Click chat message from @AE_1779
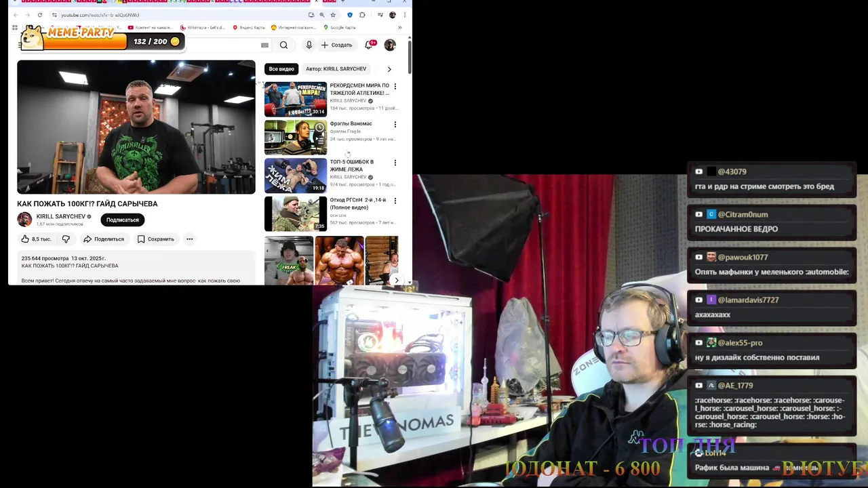 tap(772, 405)
